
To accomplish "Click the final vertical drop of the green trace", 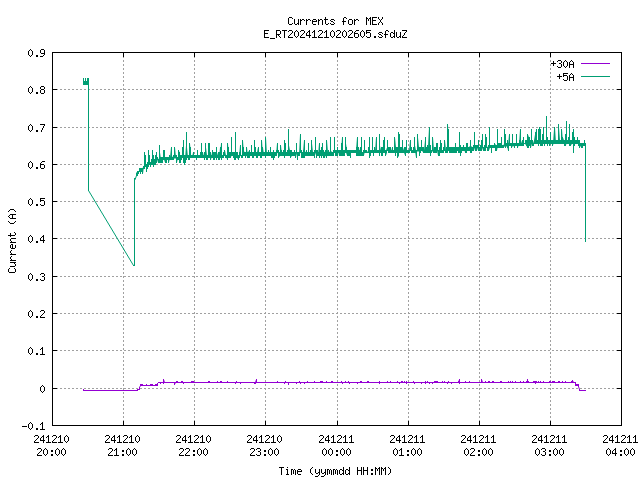I will coord(585,192).
